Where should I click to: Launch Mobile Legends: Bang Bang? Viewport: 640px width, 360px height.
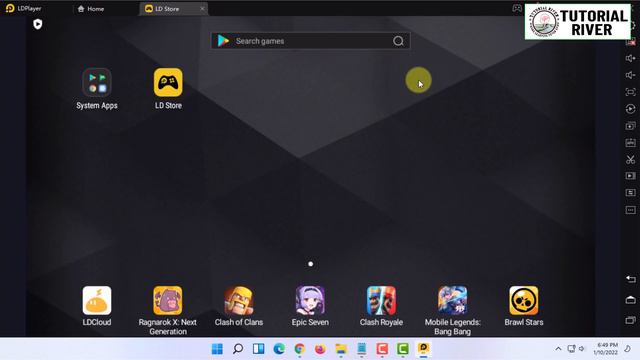(x=453, y=300)
